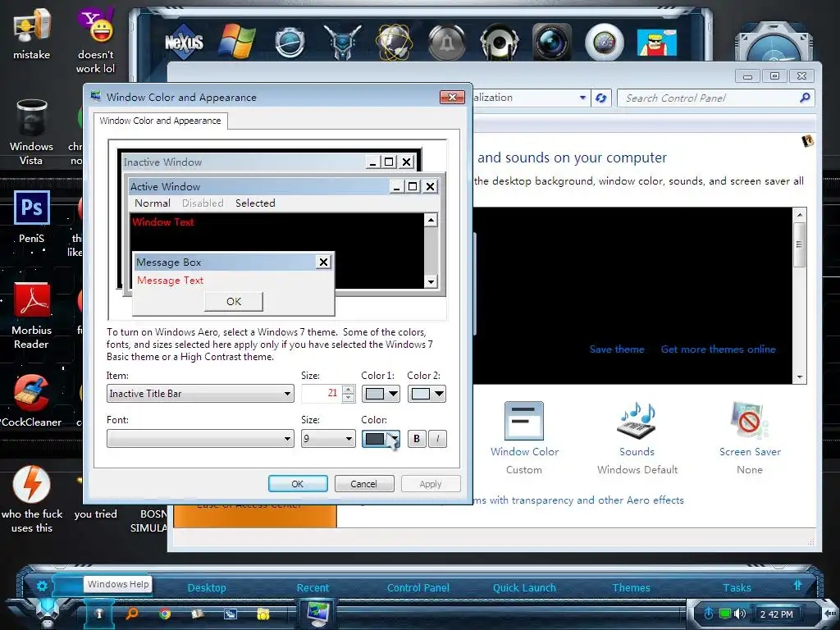Open the bell icon in the top dock
Image resolution: width=840 pixels, height=630 pixels.
coord(447,42)
